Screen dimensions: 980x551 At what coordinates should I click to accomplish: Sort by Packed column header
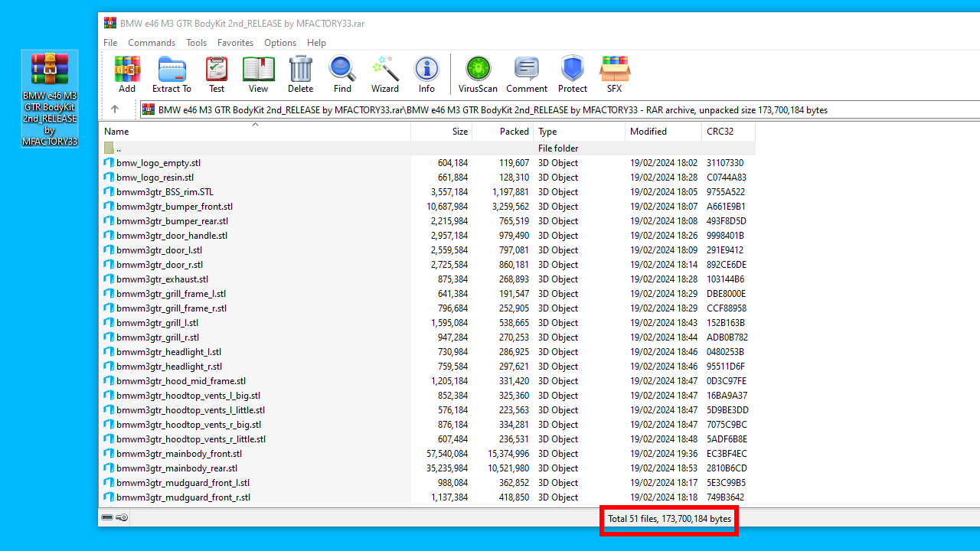pyautogui.click(x=503, y=132)
